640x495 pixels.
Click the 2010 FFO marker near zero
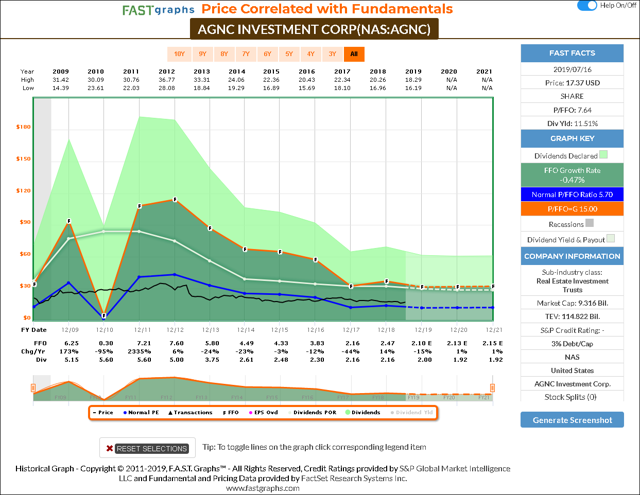104,315
